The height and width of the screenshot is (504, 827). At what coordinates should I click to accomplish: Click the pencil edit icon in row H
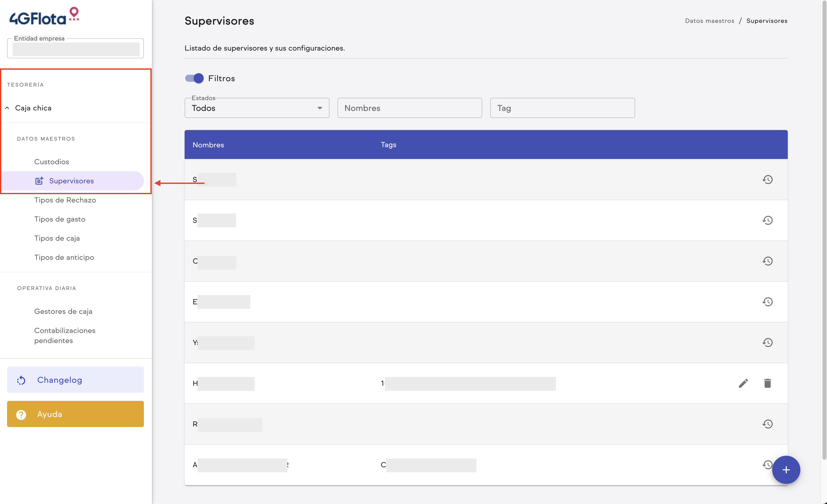[743, 383]
